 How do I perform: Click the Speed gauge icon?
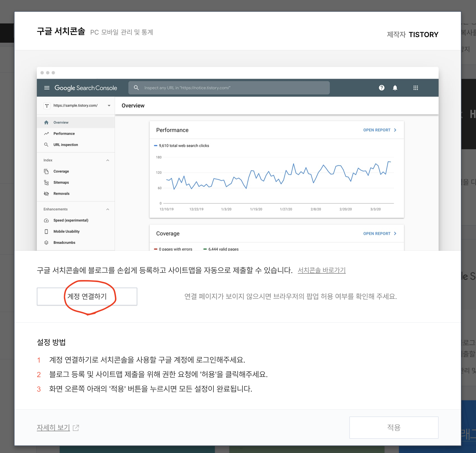point(46,220)
